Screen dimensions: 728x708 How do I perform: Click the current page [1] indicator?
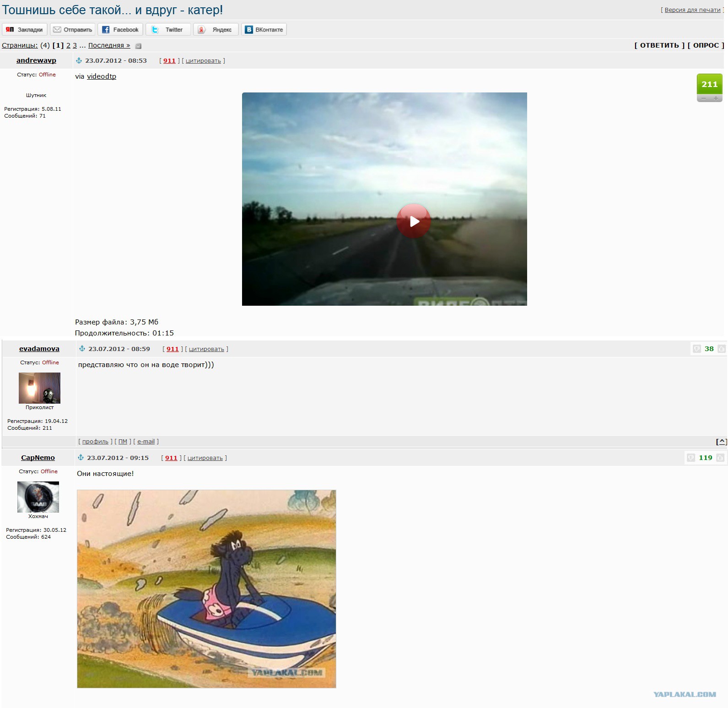click(x=58, y=45)
